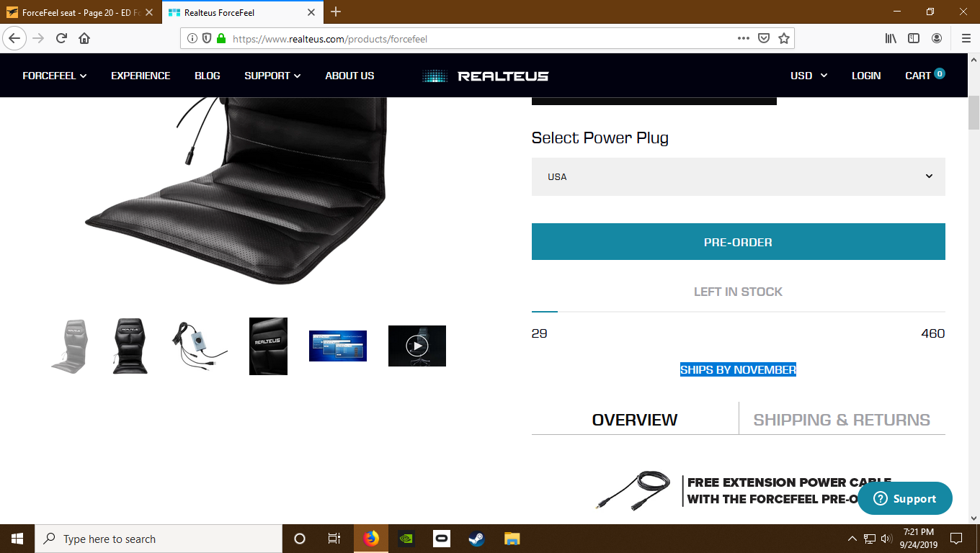Click Firefox icon in taskbar
Viewport: 980px width, 553px height.
(x=371, y=539)
